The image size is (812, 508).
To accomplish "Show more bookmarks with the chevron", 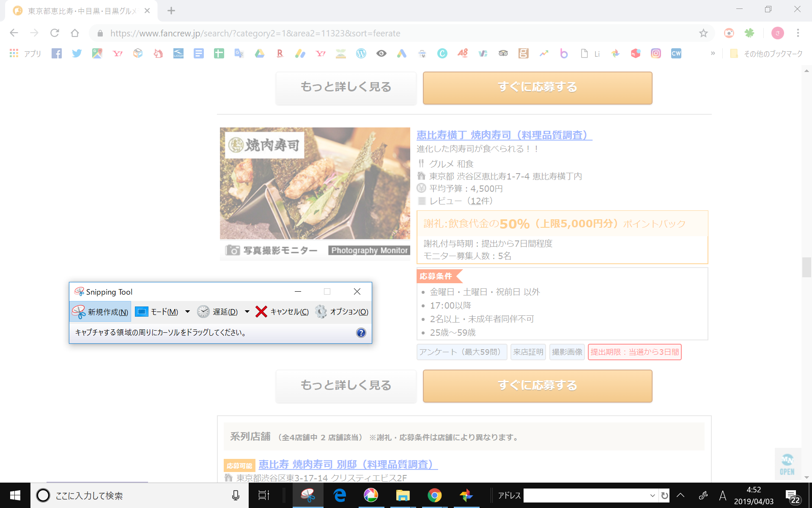I will point(713,53).
